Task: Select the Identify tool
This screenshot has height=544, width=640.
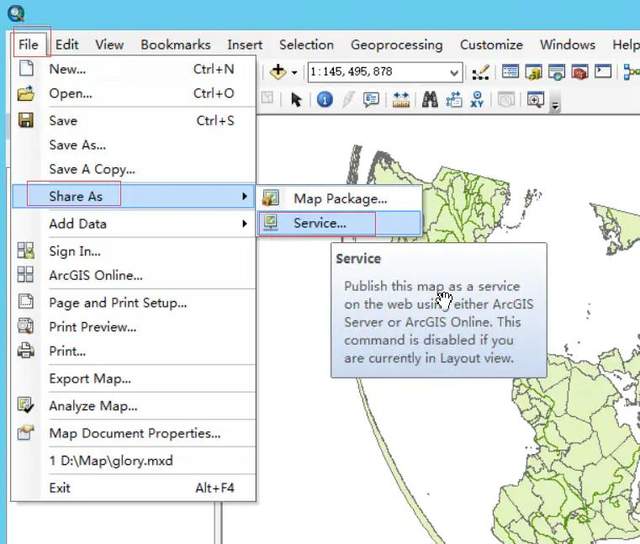Action: tap(324, 100)
